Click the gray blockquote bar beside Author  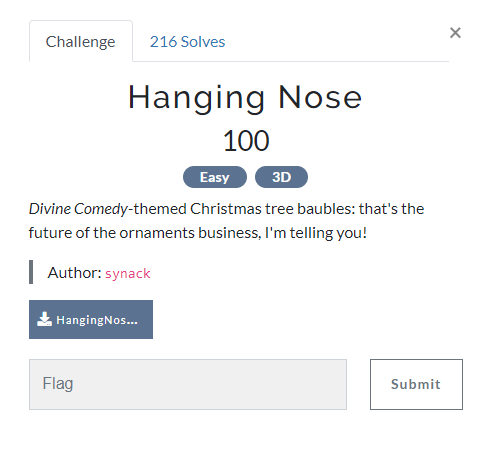pos(31,272)
